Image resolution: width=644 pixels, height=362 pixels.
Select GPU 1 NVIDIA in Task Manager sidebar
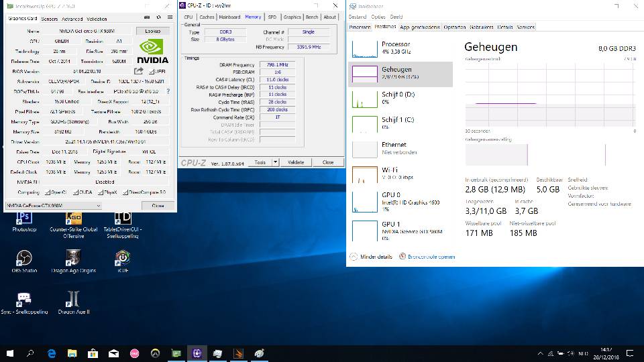400,231
